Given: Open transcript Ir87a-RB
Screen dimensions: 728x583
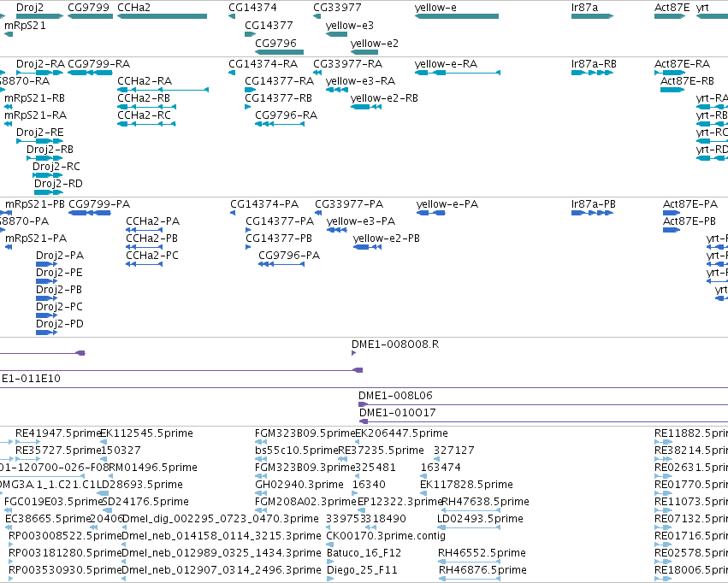Looking at the screenshot, I should (x=592, y=73).
